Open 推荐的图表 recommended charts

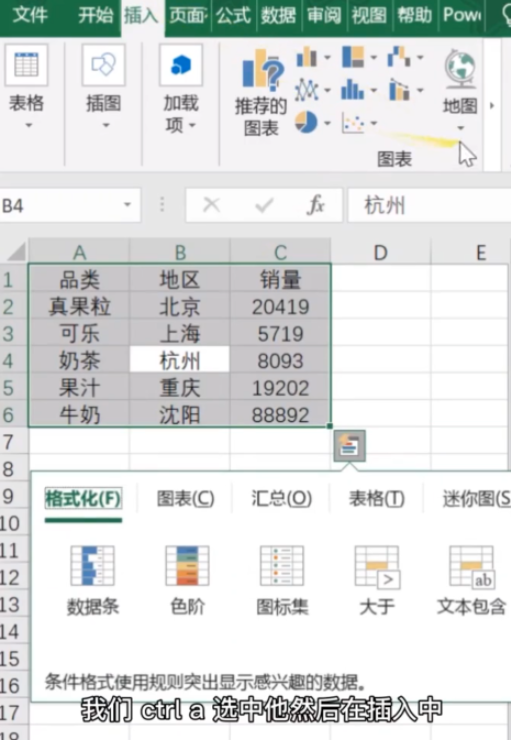click(261, 92)
